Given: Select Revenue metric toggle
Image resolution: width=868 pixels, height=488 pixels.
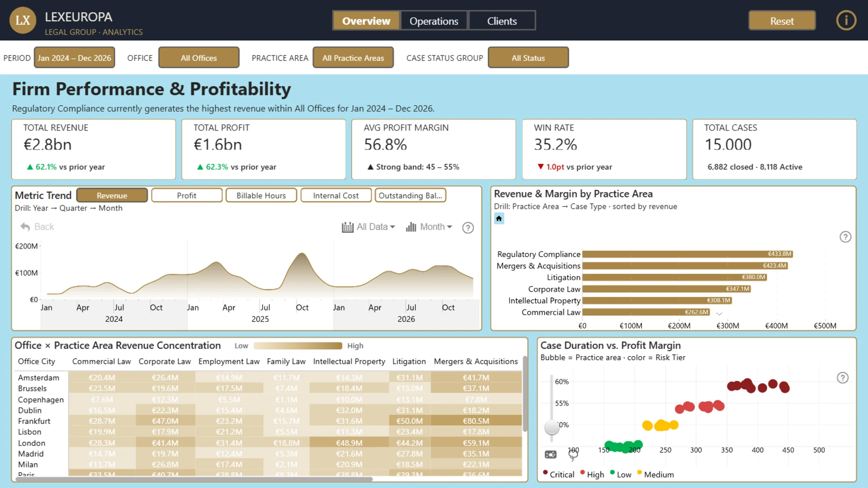Looking at the screenshot, I should [x=112, y=195].
